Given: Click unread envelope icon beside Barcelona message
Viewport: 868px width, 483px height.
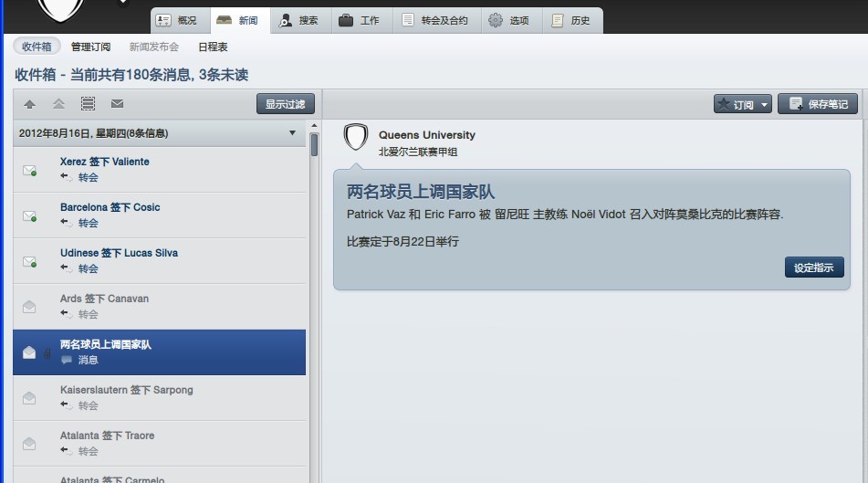Looking at the screenshot, I should click(x=29, y=215).
